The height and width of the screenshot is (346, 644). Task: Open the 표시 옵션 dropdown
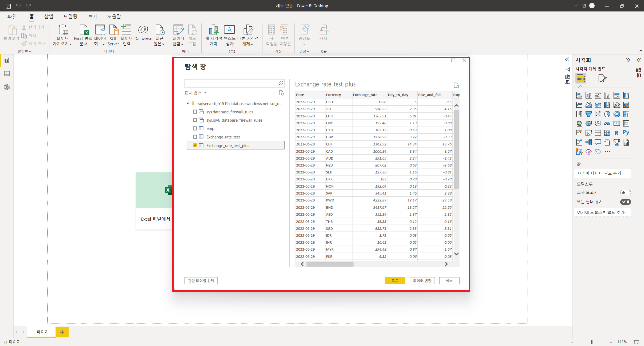click(195, 93)
